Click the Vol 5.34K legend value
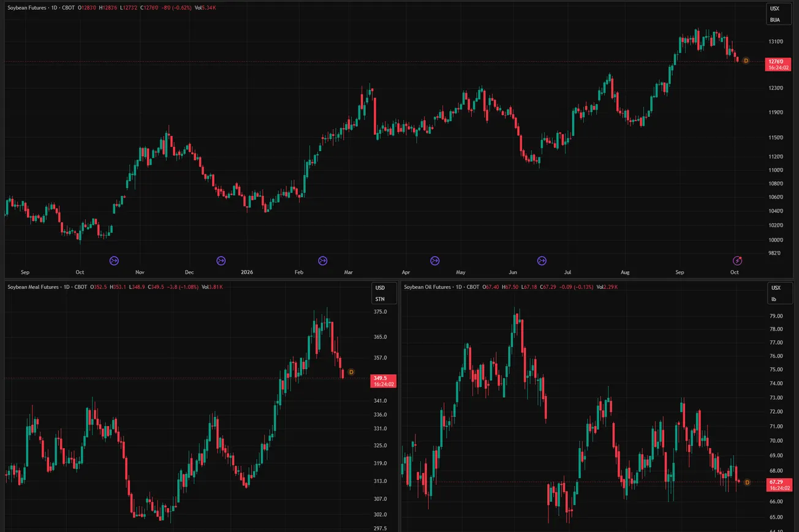This screenshot has width=799, height=532. (205, 7)
